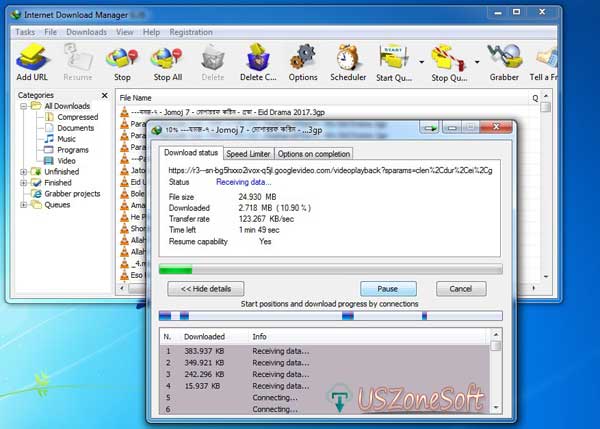Screen dimensions: 600x429
Task: Click the green download progress bar
Action: click(x=331, y=270)
